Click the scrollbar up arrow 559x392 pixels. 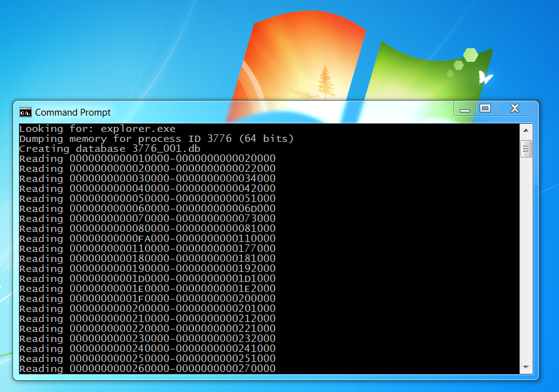(526, 130)
